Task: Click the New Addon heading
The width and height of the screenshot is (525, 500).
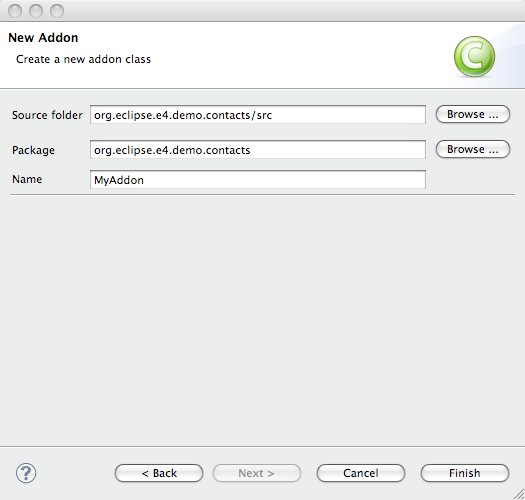Action: point(43,38)
